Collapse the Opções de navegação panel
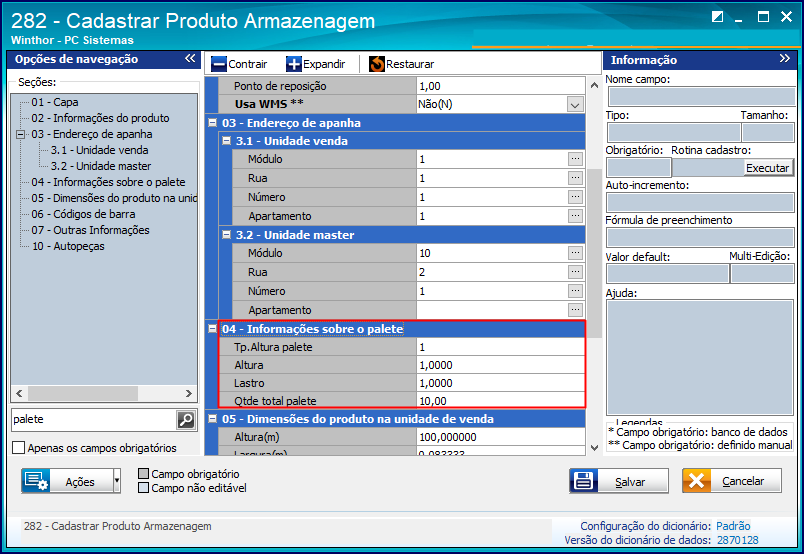The height and width of the screenshot is (554, 804). (x=190, y=58)
